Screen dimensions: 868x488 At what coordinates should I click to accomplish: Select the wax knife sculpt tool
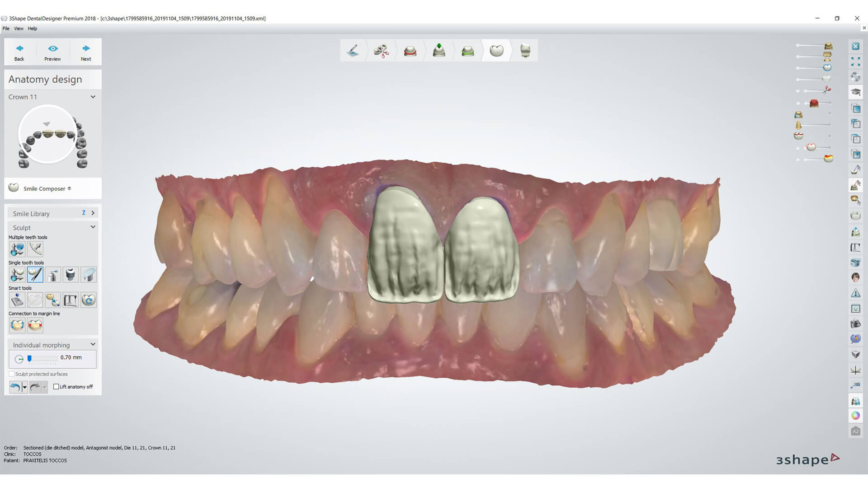[x=35, y=274]
